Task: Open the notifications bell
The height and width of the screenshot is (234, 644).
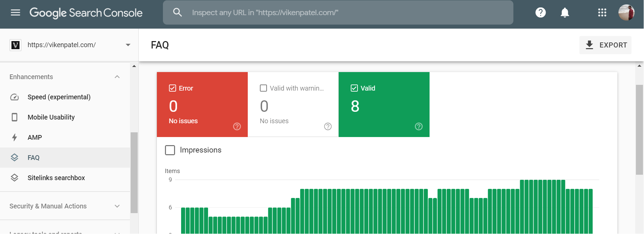Action: tap(565, 13)
